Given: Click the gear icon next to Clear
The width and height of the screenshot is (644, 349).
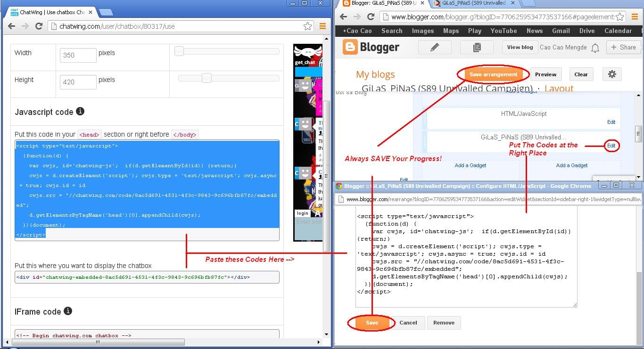Looking at the screenshot, I should (611, 74).
